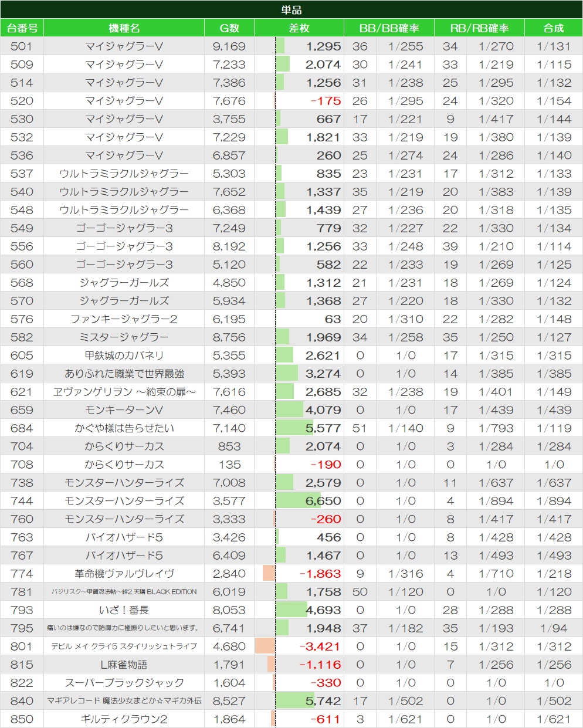Click 差枚 value 4,079 in row 659

click(323, 410)
